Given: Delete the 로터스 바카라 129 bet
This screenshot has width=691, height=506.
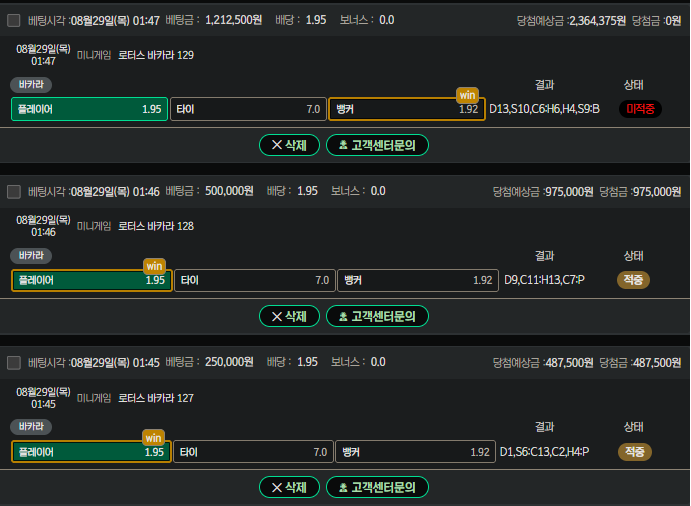Looking at the screenshot, I should 289,145.
